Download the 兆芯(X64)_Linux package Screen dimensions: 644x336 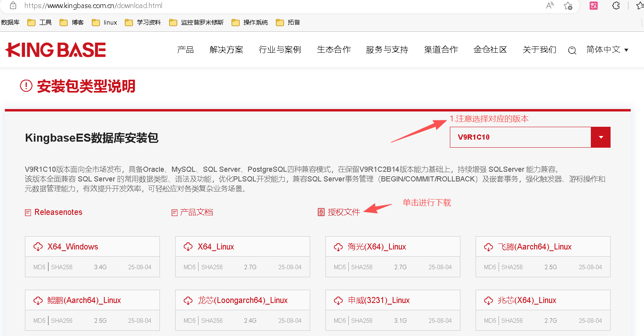[x=527, y=300]
